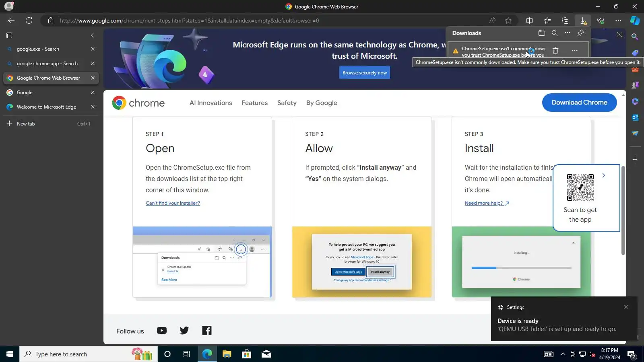Open Collections panel

coord(565,21)
